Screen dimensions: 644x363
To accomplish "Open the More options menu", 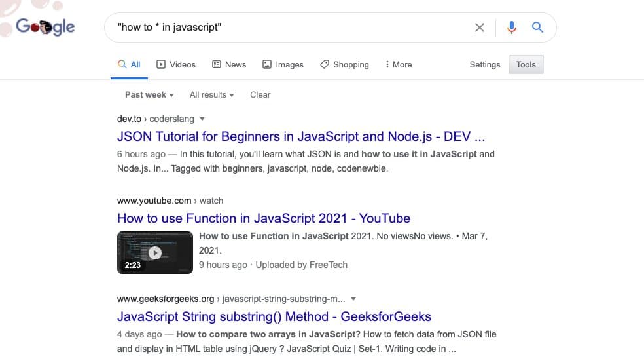I will click(399, 64).
